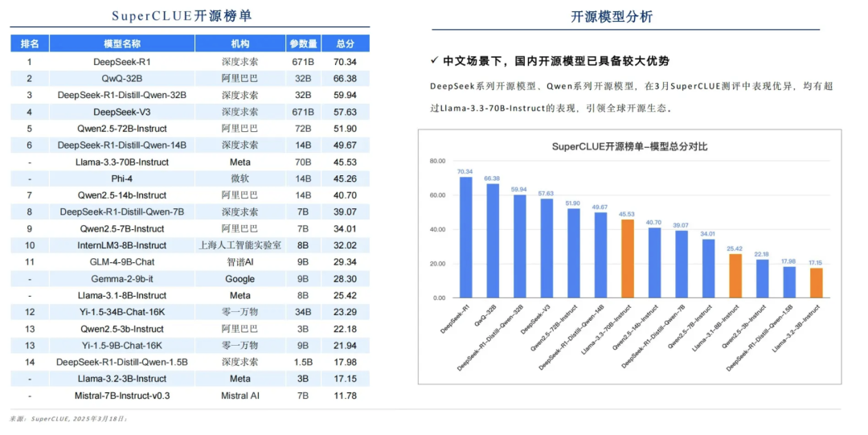Click DeepSeek-R1-Distill-Qwen-14B table cell
This screenshot has height=435, width=868.
[x=122, y=146]
